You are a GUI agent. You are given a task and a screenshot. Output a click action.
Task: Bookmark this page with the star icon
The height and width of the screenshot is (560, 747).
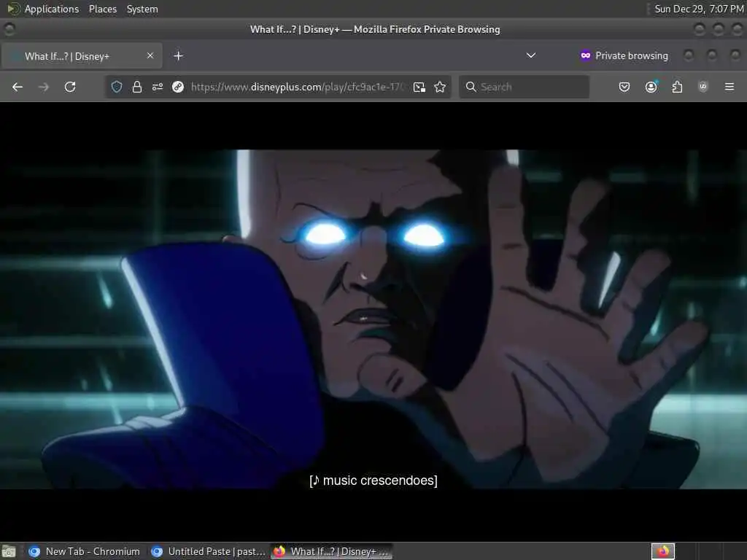click(440, 87)
